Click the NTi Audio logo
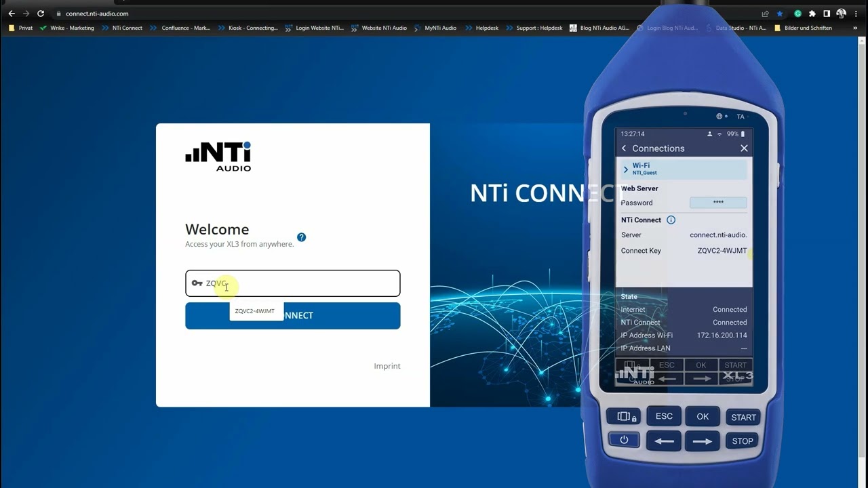Viewport: 868px width, 488px height. click(x=218, y=156)
